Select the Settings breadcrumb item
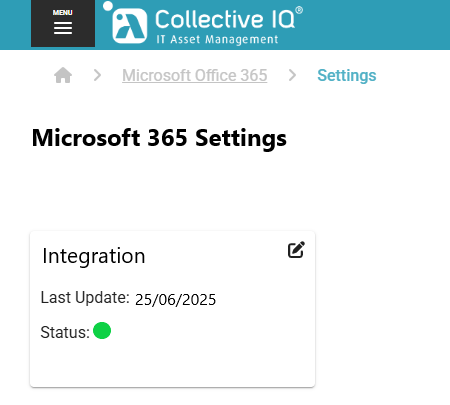This screenshot has width=450, height=405. [347, 75]
